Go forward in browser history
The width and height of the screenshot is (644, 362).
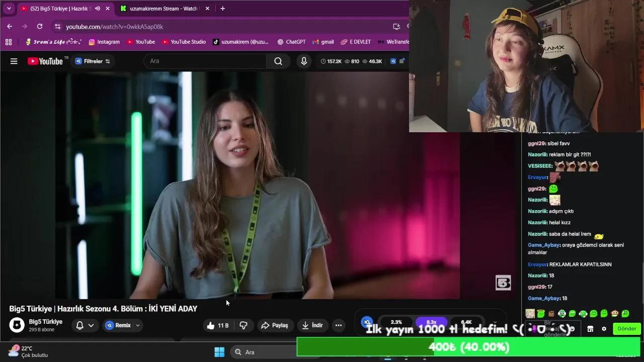[25, 26]
